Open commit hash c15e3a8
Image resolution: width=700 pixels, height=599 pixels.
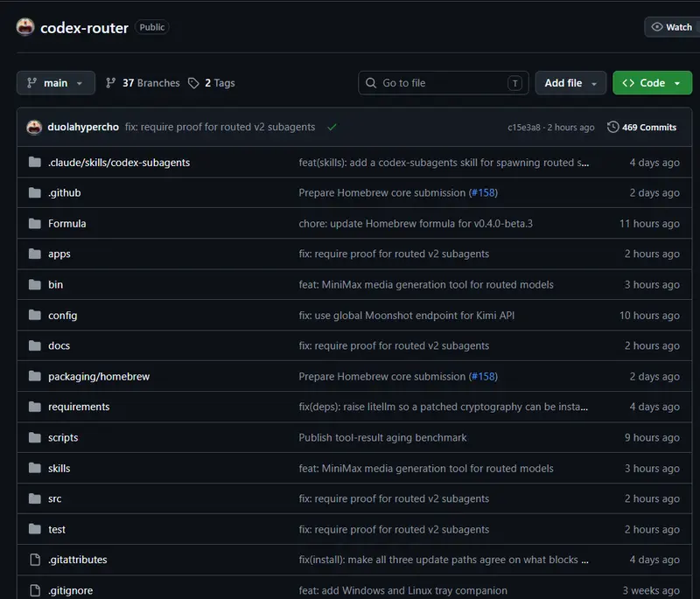[x=523, y=128]
